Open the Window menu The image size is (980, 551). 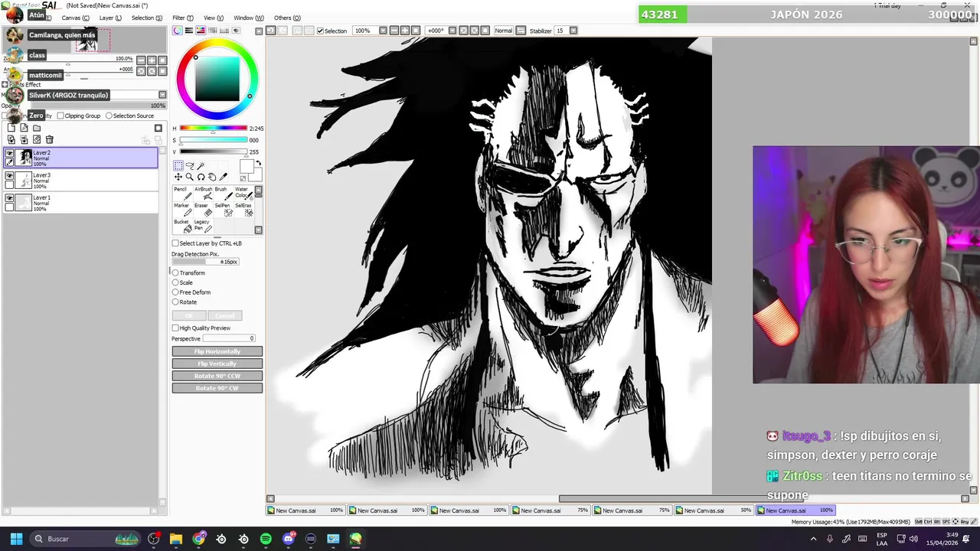pyautogui.click(x=249, y=18)
